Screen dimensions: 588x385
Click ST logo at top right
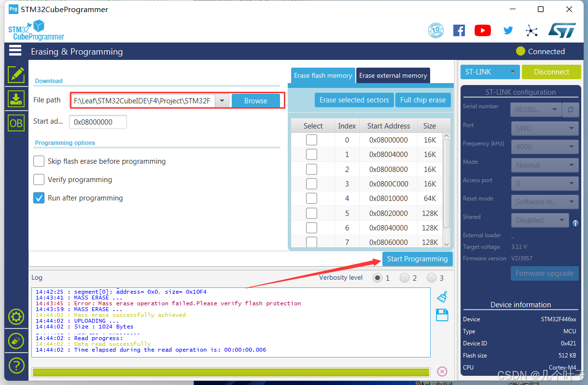pyautogui.click(x=562, y=30)
